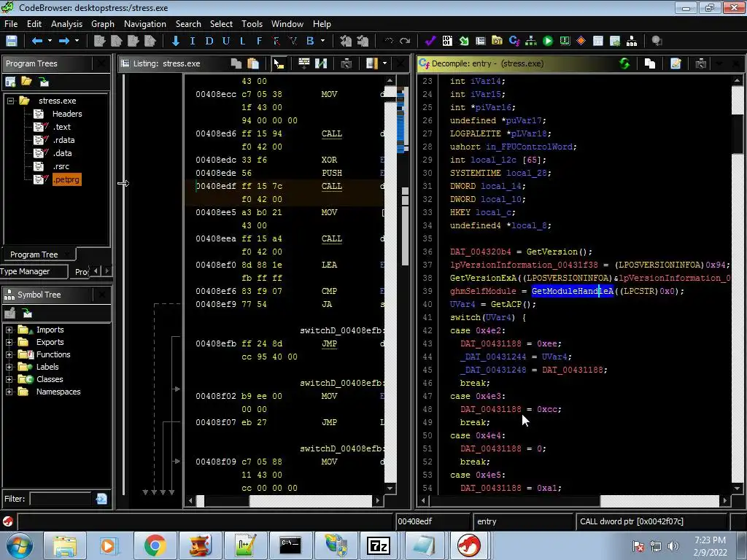The image size is (747, 560).
Task: Select the .petprg section
Action: click(66, 179)
